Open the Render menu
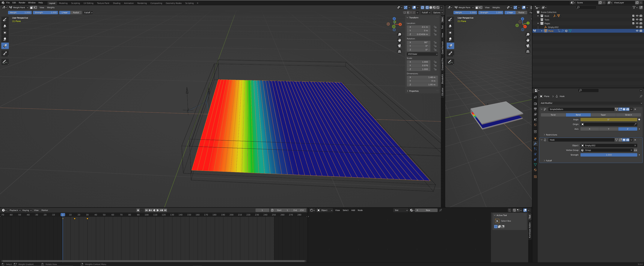 coord(22,3)
